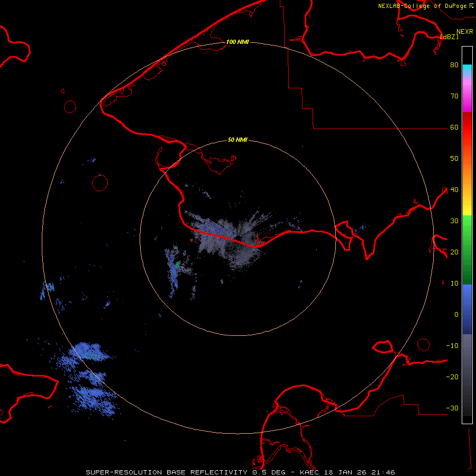Click the 21:46 timestamp in the caption
The width and height of the screenshot is (476, 476).
click(x=383, y=472)
